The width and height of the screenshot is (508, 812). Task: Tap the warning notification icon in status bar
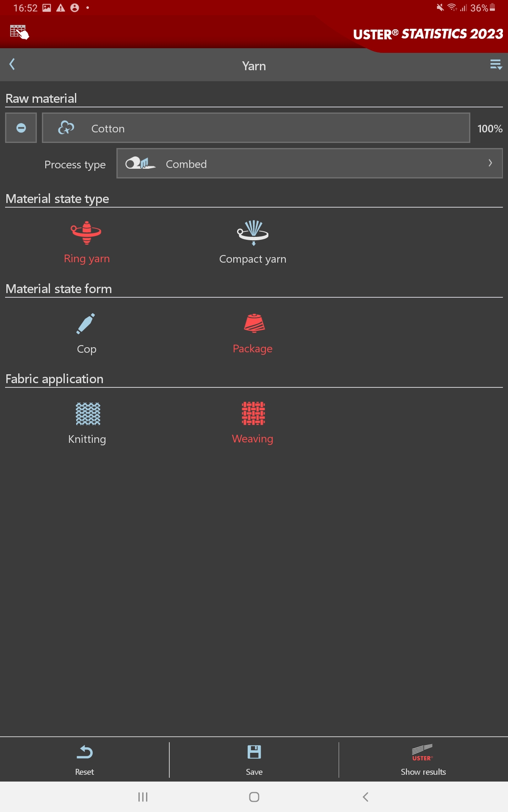pos(61,8)
